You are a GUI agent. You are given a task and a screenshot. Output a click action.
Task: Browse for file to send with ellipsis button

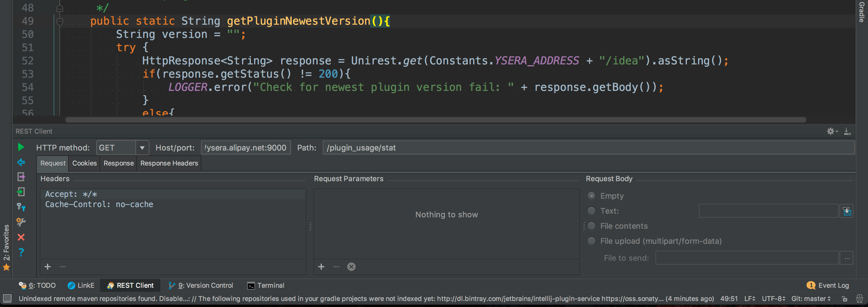tap(846, 258)
